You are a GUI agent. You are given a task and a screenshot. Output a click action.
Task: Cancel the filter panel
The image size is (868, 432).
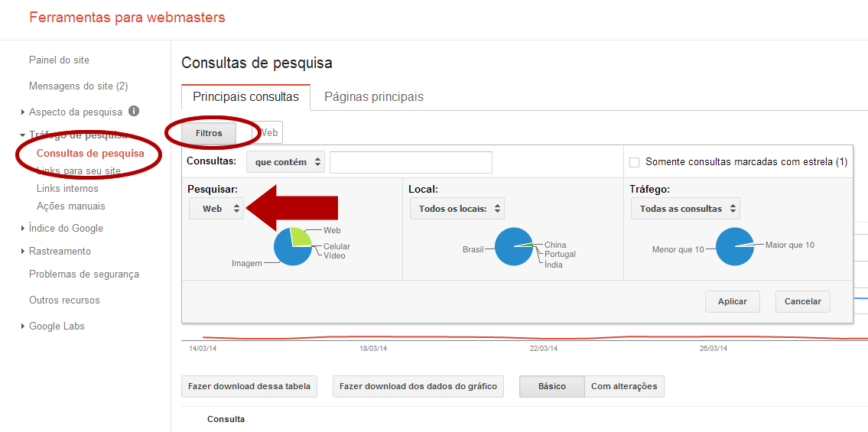point(802,301)
